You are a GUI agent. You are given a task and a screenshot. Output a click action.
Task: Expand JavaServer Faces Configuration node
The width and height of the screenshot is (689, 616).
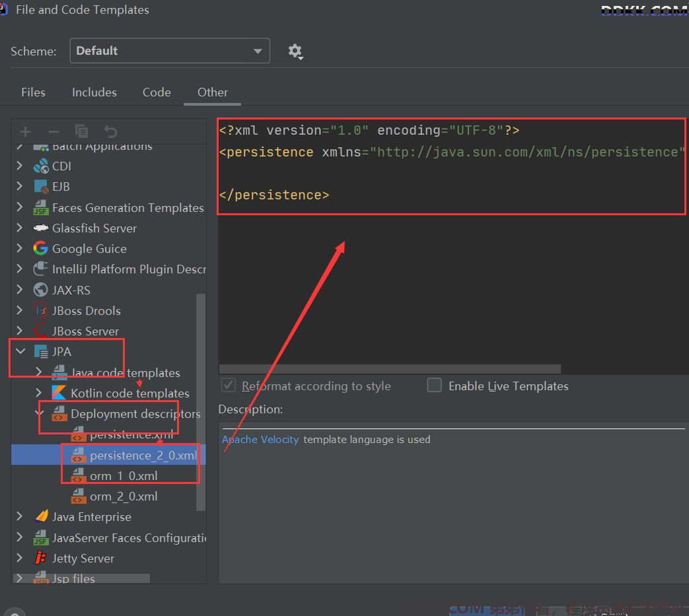tap(19, 537)
